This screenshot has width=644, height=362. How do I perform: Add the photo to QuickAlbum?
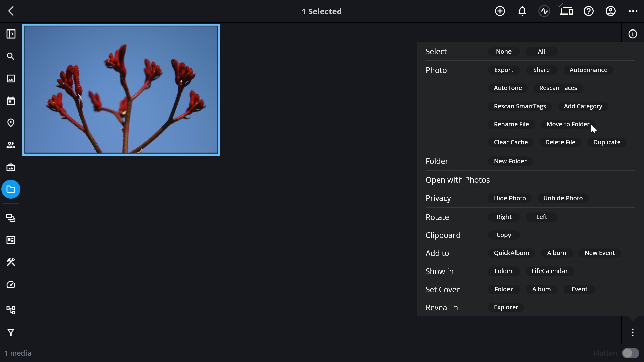coord(511,253)
